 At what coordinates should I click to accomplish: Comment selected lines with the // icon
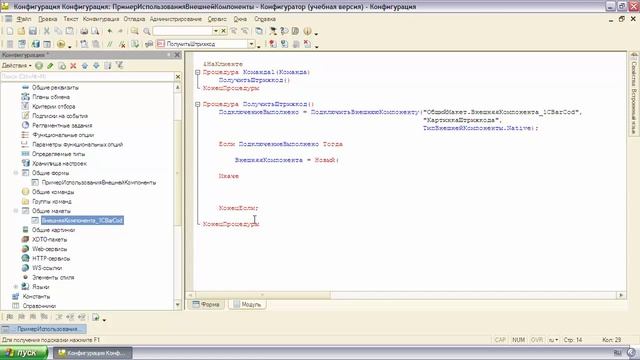tap(109, 44)
